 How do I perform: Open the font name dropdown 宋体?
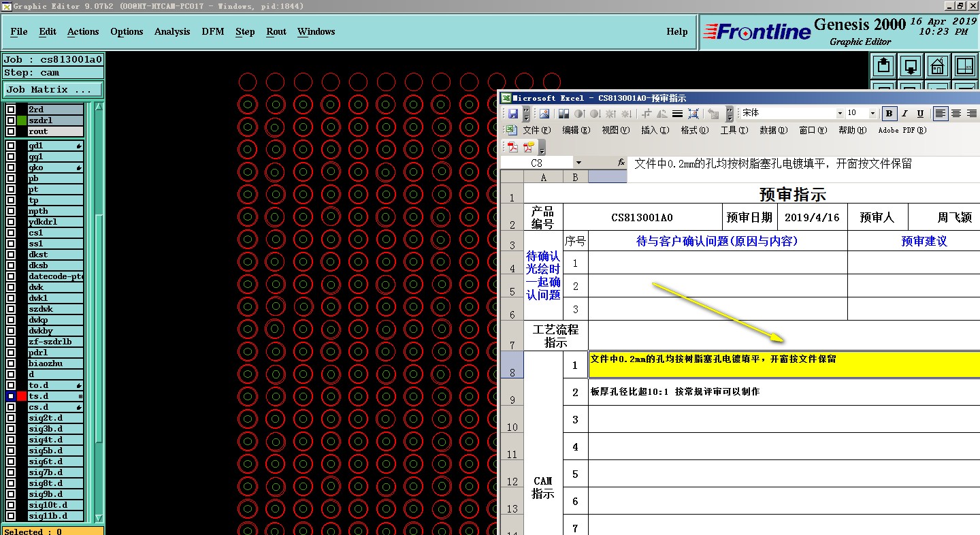[840, 113]
